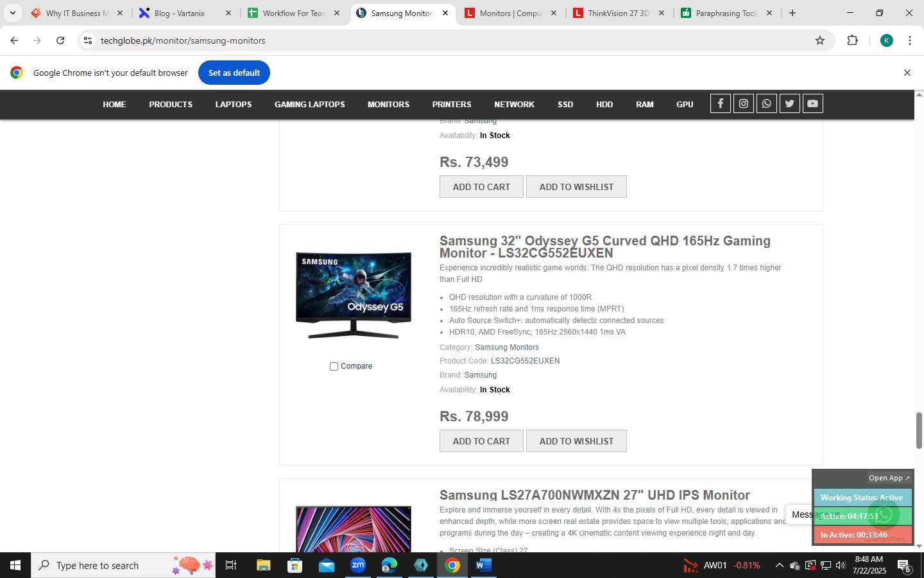The image size is (924, 578).
Task: Open LAPTOPS in site navigation
Action: (234, 104)
